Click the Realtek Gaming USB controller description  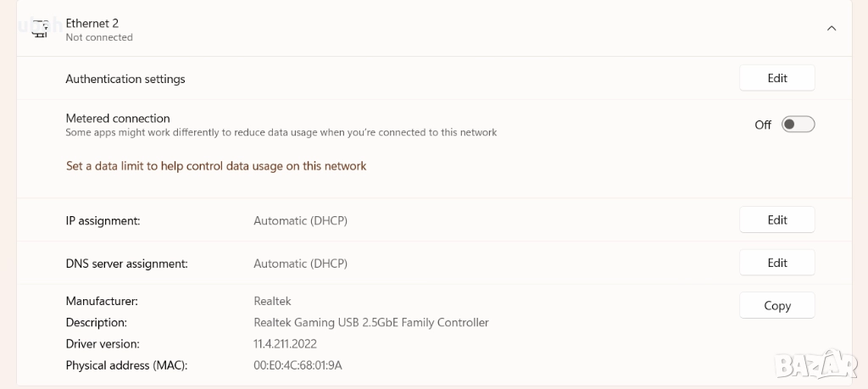tap(371, 322)
